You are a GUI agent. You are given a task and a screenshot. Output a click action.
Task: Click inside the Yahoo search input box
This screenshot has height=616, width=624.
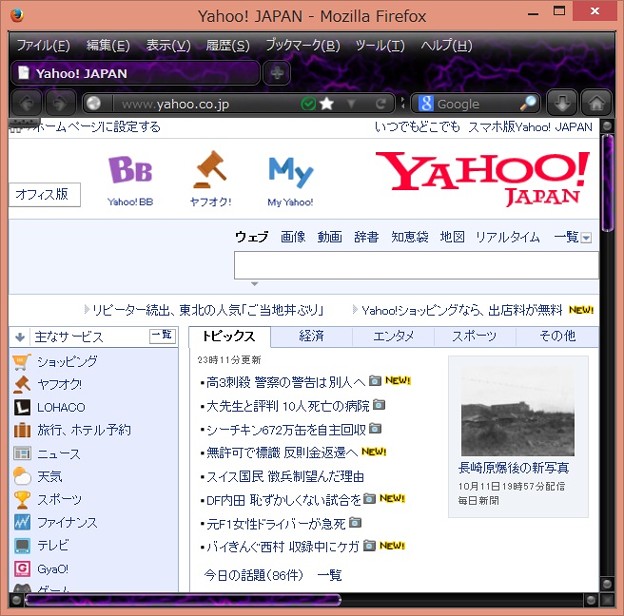pos(416,265)
